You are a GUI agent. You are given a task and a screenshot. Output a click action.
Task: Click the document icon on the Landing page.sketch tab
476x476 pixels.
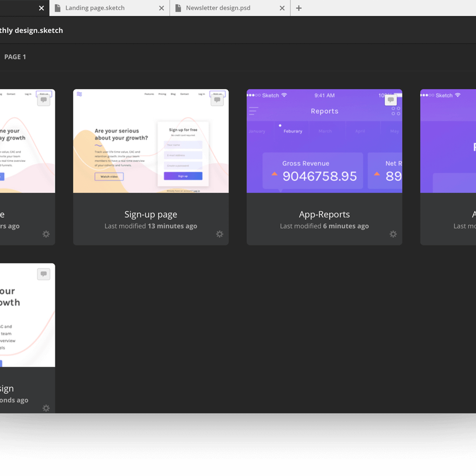pyautogui.click(x=57, y=8)
